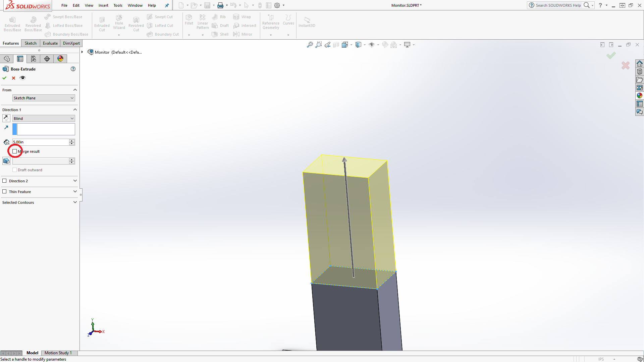Open the FeatureManager design tree tab
The width and height of the screenshot is (644, 362).
click(7, 59)
